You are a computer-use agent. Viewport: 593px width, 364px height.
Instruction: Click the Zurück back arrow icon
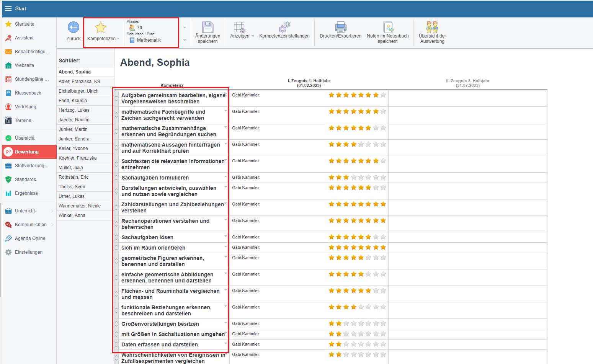(73, 28)
